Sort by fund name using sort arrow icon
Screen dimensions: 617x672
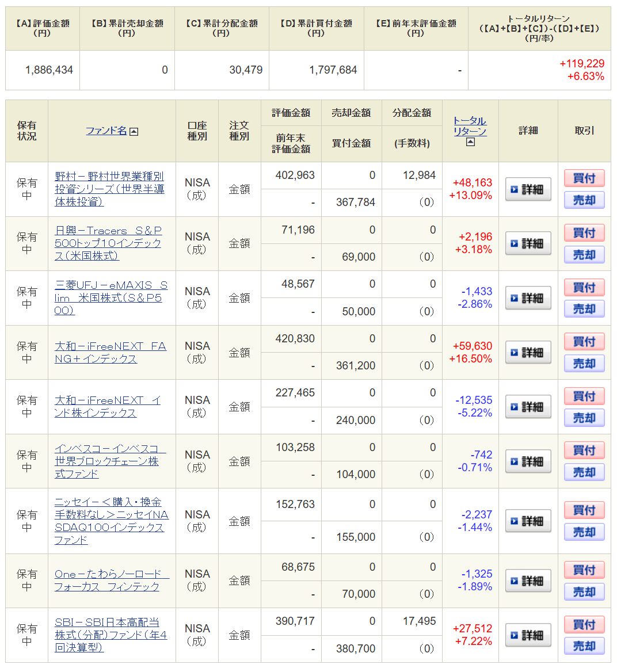pyautogui.click(x=134, y=132)
